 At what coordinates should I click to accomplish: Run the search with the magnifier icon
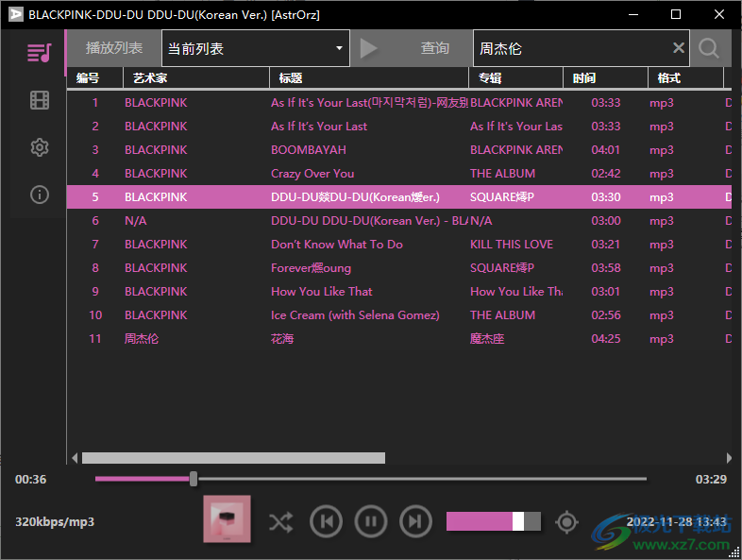point(708,48)
